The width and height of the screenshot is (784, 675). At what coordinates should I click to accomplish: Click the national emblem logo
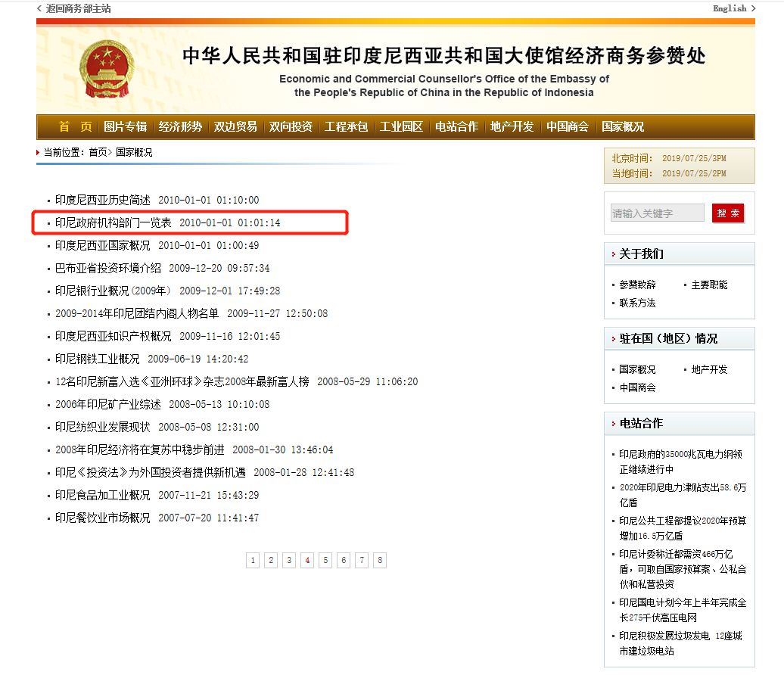(107, 70)
